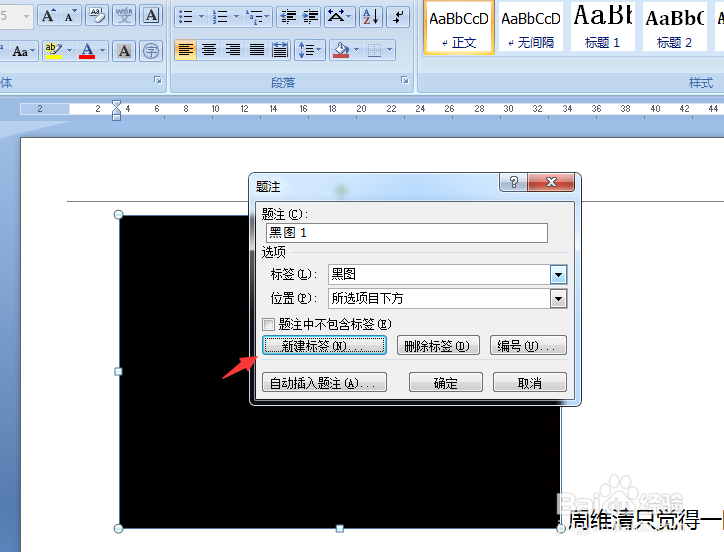This screenshot has height=552, width=724.
Task: Click the Shrink Font icon
Action: tap(70, 16)
